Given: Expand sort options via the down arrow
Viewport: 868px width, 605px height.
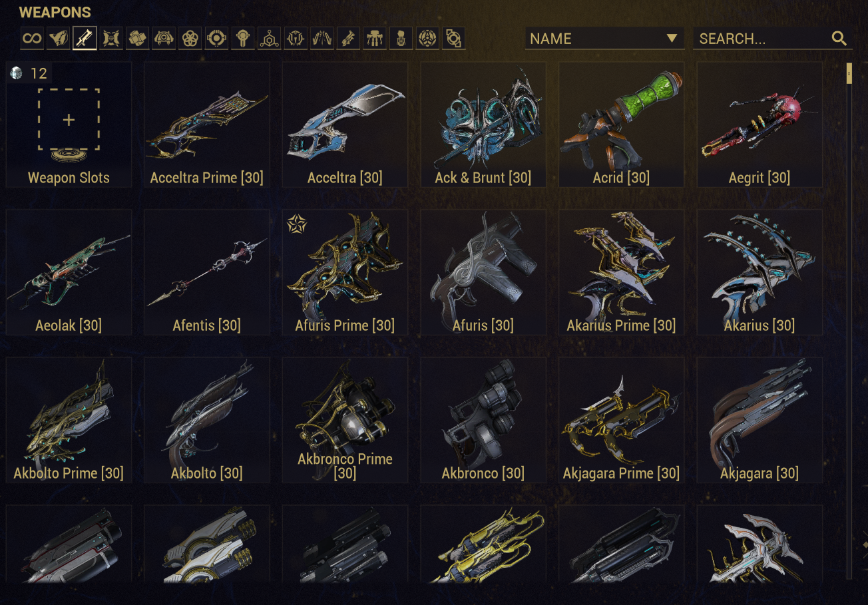Looking at the screenshot, I should (x=672, y=39).
